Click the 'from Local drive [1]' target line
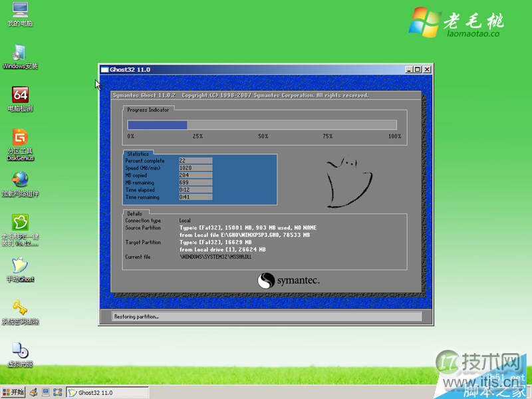The image size is (532, 399). 223,249
